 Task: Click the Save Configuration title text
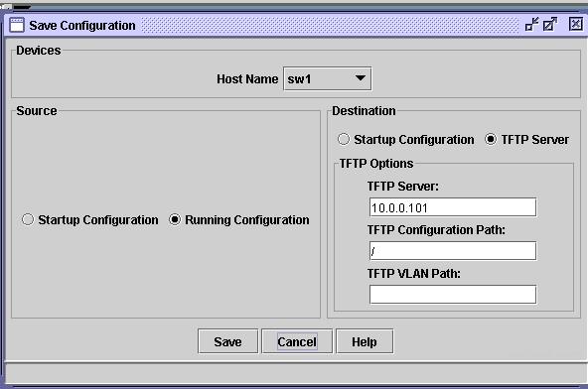[x=82, y=26]
